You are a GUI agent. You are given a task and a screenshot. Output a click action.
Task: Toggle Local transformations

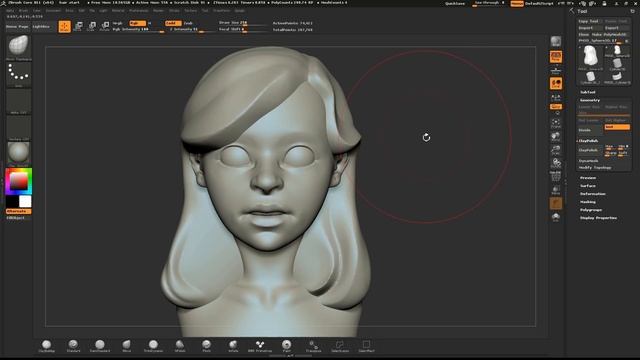pyautogui.click(x=556, y=84)
